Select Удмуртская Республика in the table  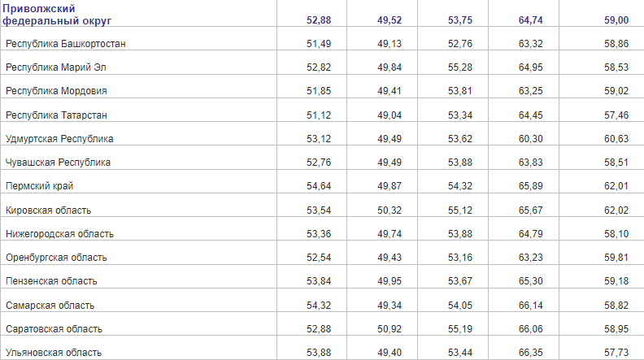pyautogui.click(x=59, y=139)
